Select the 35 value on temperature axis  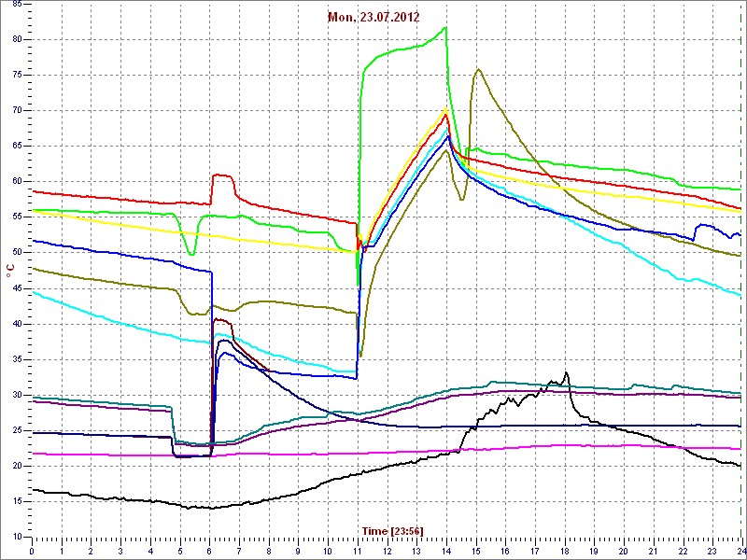16,359
